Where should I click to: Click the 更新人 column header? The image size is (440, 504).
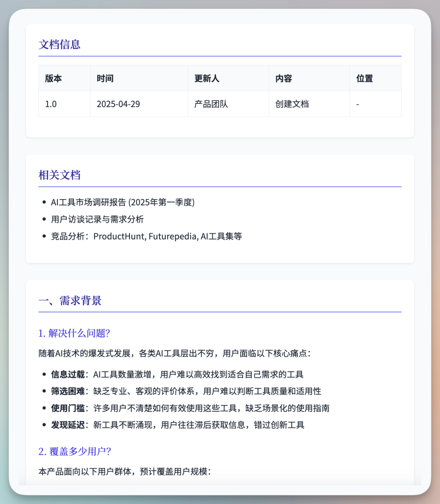207,78
